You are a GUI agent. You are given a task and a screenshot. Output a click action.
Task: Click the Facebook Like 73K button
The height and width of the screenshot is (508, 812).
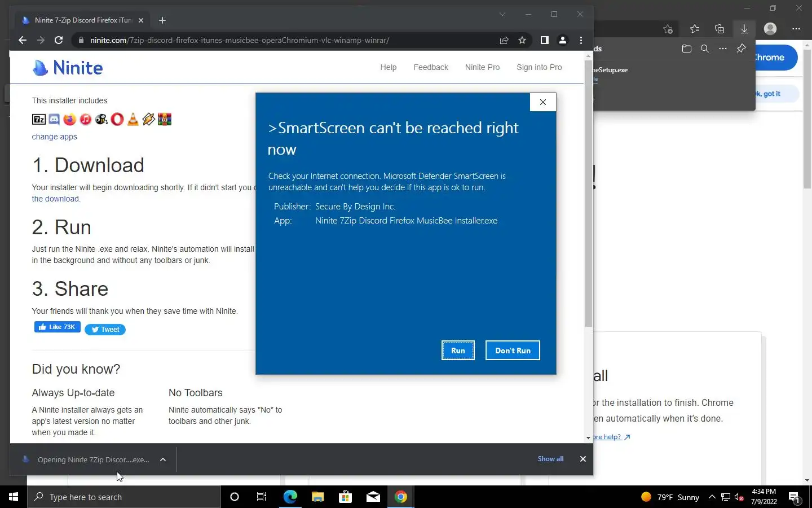point(58,327)
